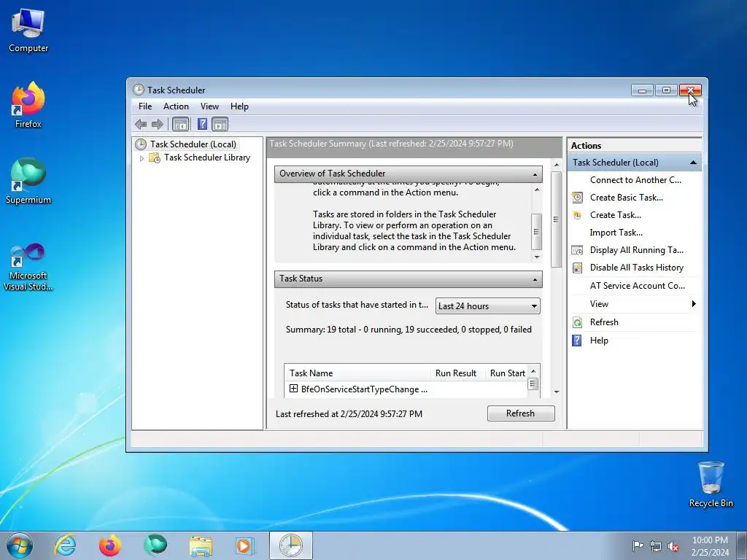Open the File menu

tap(145, 106)
